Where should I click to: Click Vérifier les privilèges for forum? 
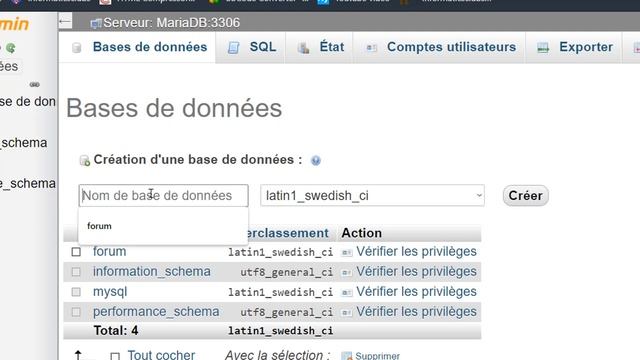(x=416, y=251)
